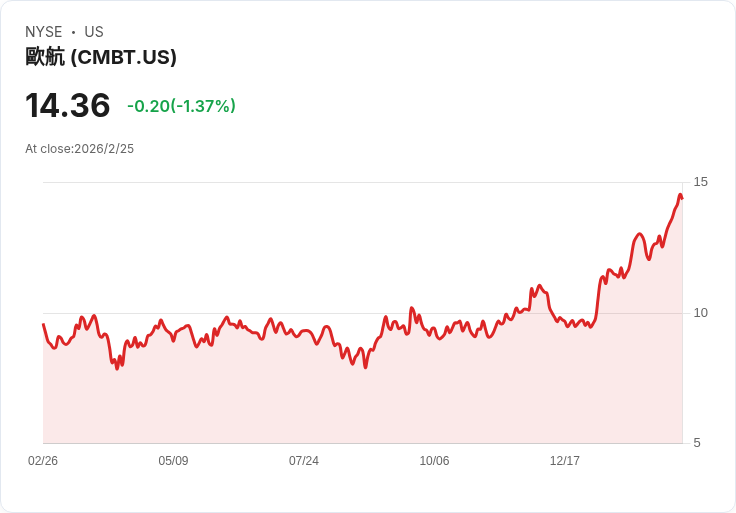Click the 12/17 date axis label
The image size is (736, 513).
click(x=565, y=461)
